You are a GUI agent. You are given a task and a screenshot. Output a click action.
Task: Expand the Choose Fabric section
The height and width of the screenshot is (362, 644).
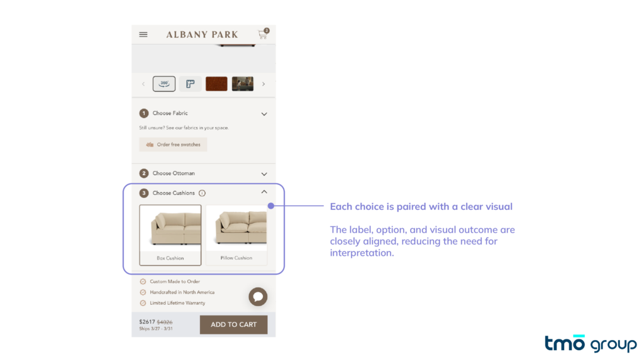tap(264, 114)
